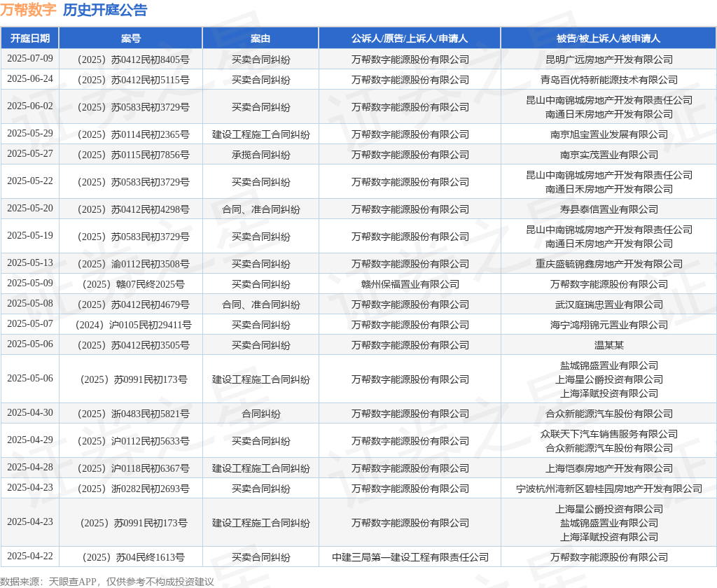Viewport: 717px width, 588px height.
Task: Click defendant 温某某
Action: (x=608, y=345)
